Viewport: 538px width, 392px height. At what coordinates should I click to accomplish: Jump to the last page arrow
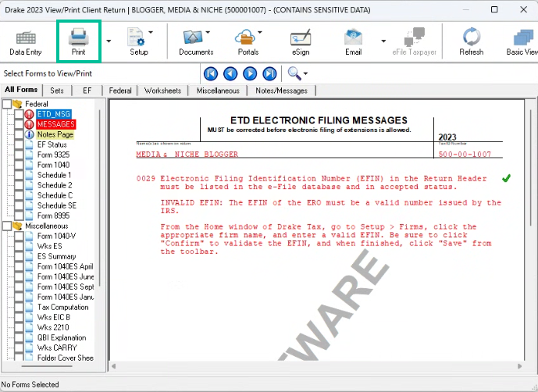pos(269,74)
